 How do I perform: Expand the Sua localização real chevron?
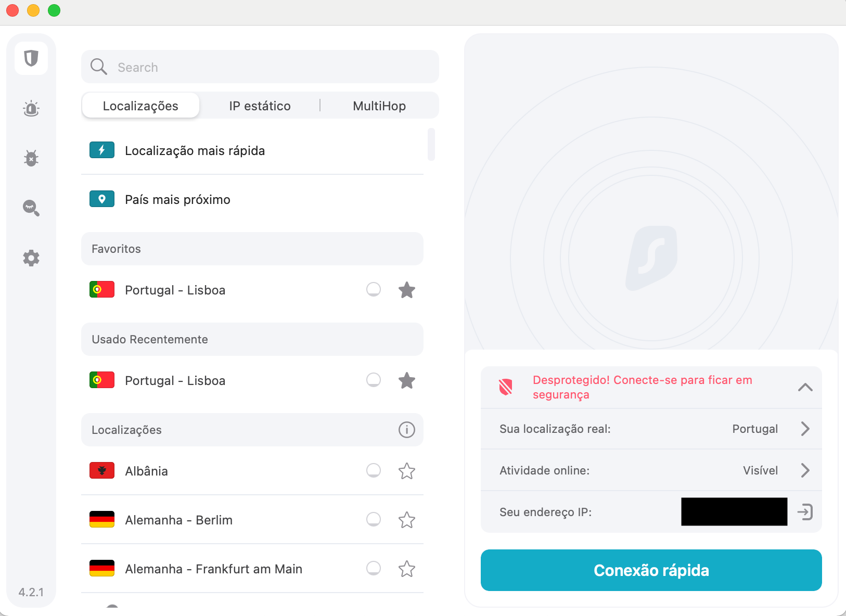point(805,429)
